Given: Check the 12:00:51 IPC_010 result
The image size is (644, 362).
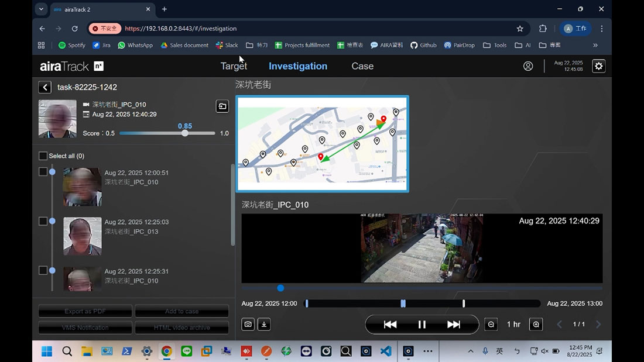Looking at the screenshot, I should tap(43, 172).
